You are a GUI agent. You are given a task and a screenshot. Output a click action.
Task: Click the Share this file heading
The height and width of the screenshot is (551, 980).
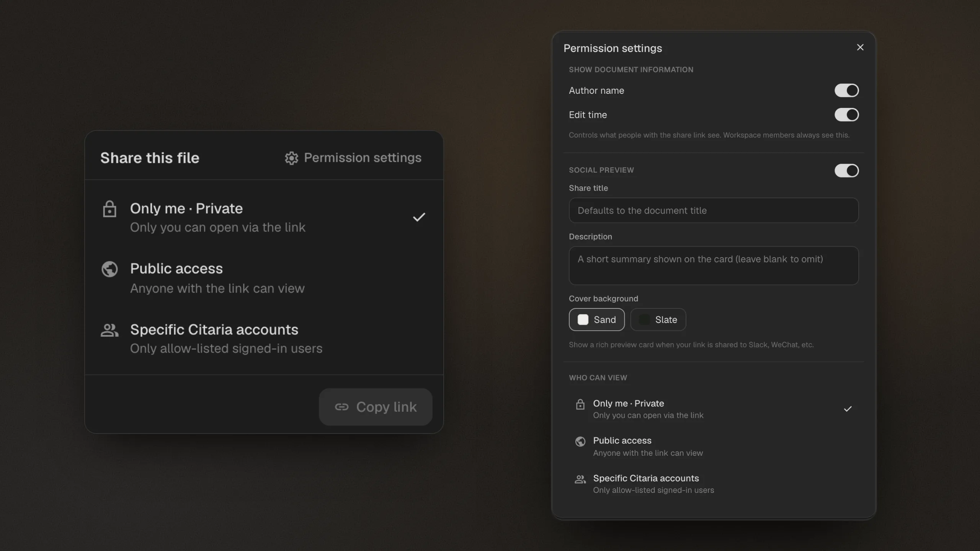pos(150,158)
